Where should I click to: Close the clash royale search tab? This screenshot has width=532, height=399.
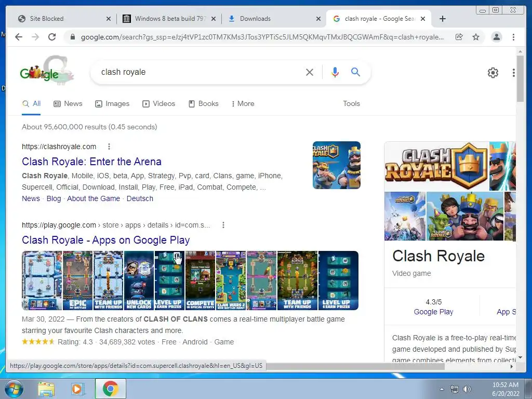[x=423, y=19]
